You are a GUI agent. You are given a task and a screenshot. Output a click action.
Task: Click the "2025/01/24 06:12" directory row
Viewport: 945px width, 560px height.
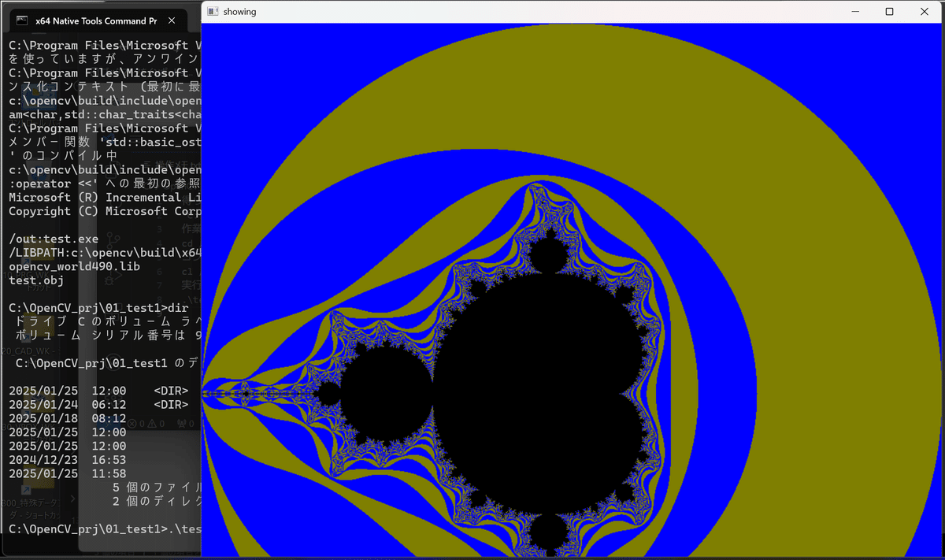(x=98, y=404)
